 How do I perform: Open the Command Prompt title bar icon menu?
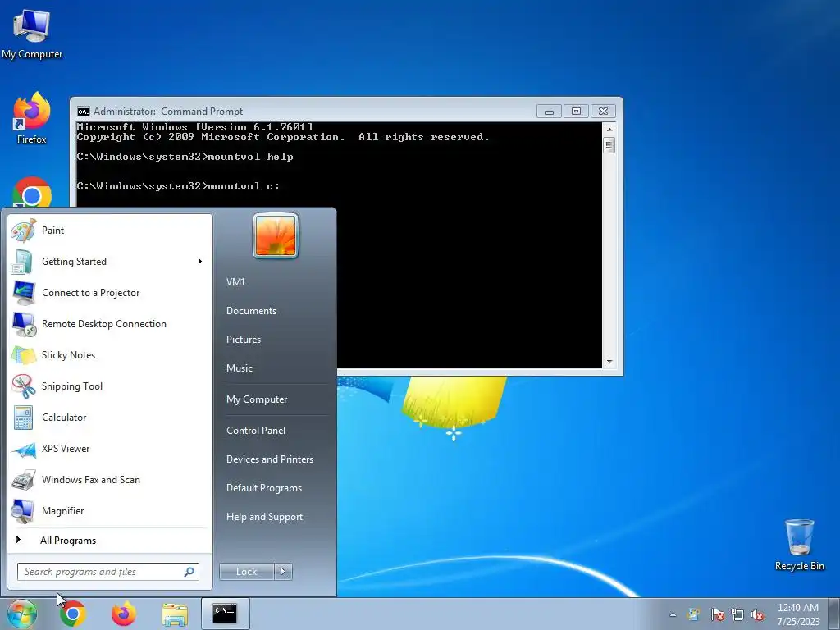tap(83, 112)
